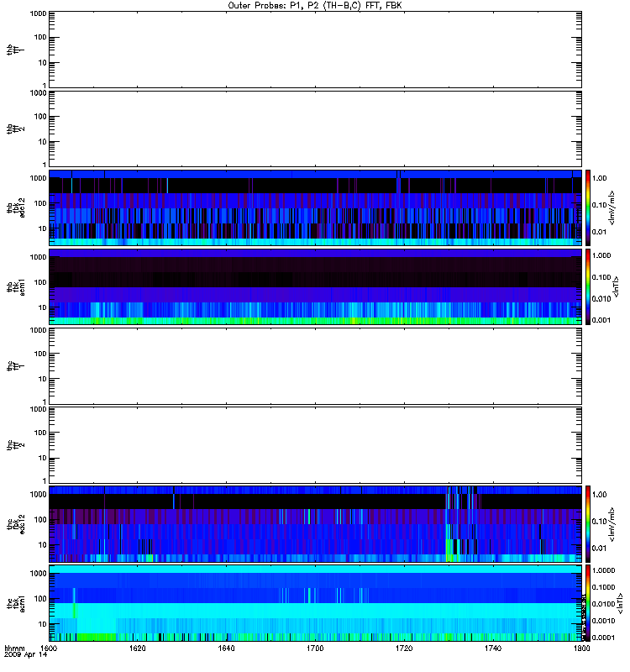Click the thc edc12 mV/m color bar
The width and height of the screenshot is (630, 672).
(x=588, y=524)
